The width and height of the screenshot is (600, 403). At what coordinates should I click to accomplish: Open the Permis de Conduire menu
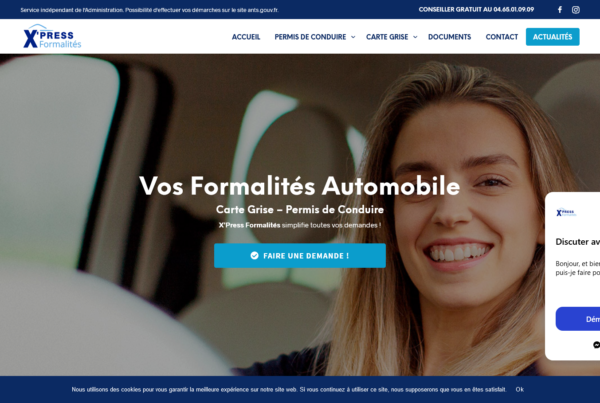click(x=310, y=37)
